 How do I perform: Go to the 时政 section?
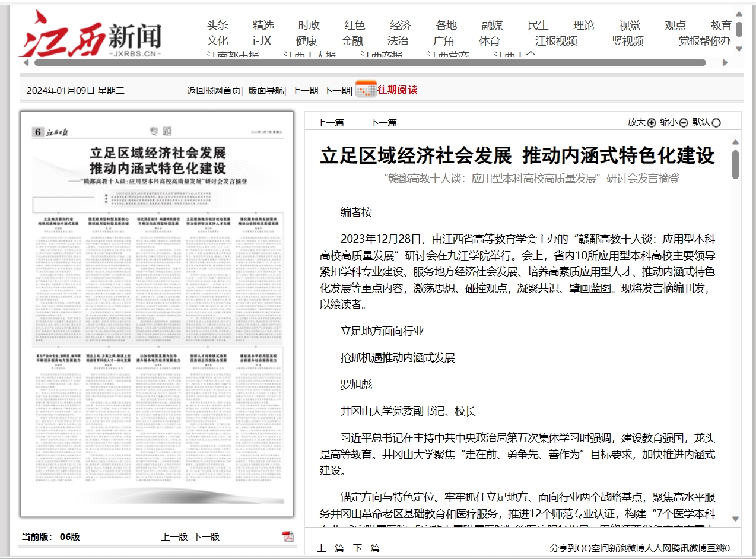pos(309,26)
